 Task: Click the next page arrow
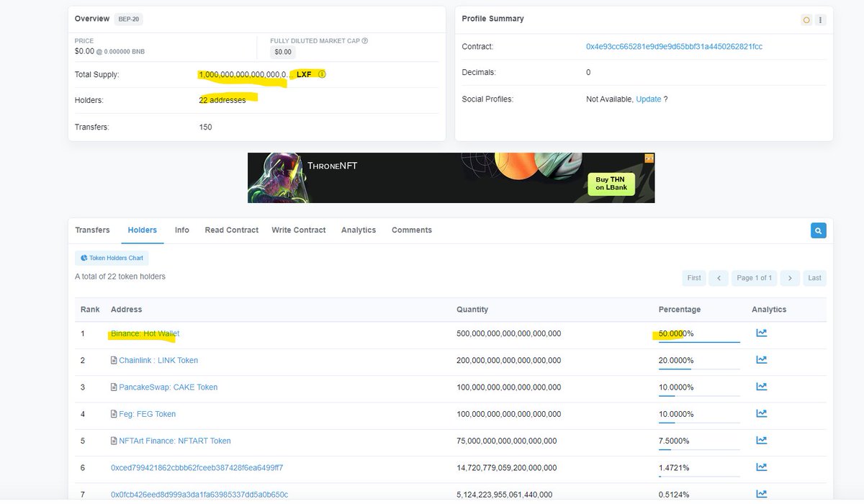click(790, 278)
